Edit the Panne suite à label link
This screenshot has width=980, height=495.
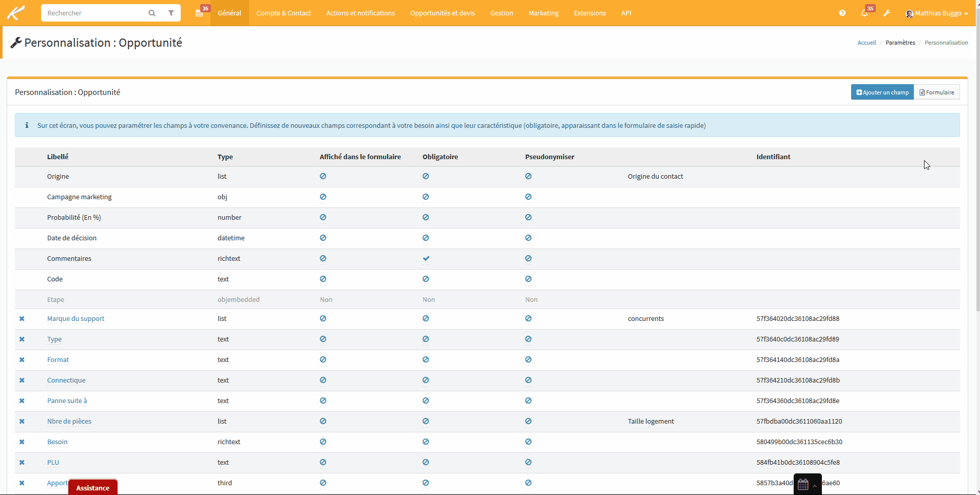[67, 401]
